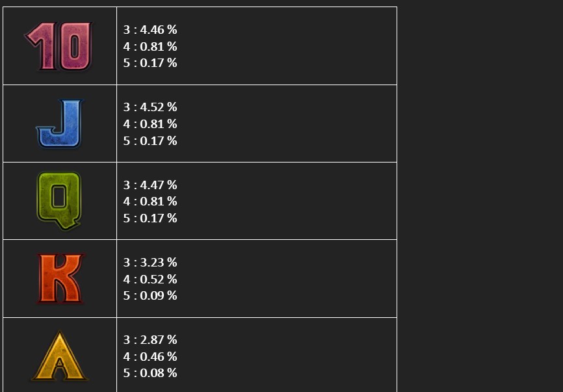This screenshot has width=563, height=392.
Task: Click the 5 : 0.17 % line beside 10
Action: pyautogui.click(x=150, y=63)
